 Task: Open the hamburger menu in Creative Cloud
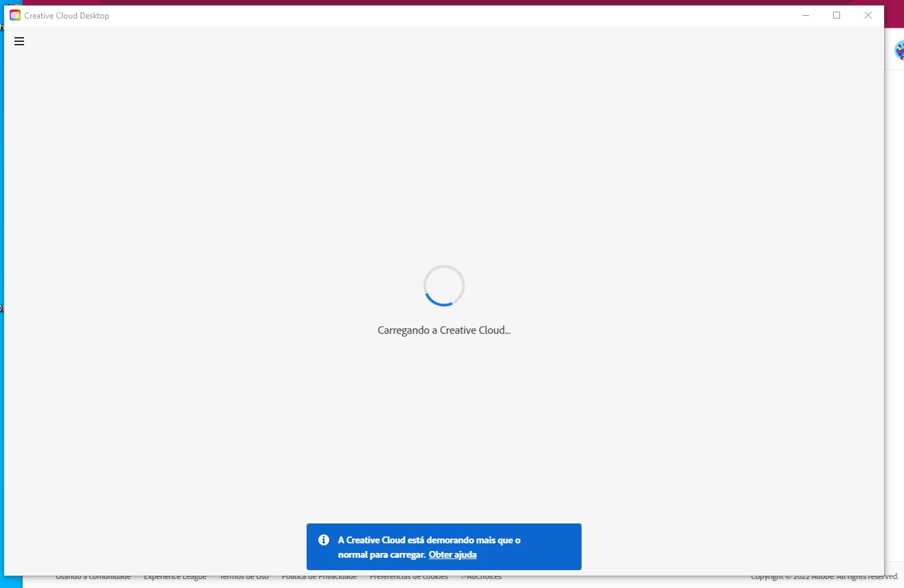[19, 41]
